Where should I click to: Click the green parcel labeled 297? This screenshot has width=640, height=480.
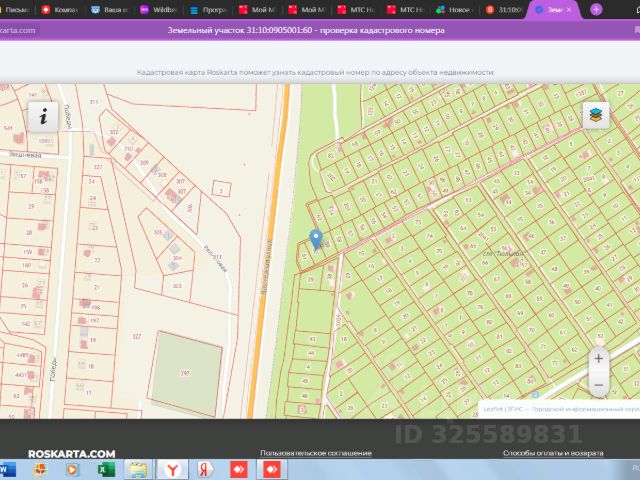click(185, 373)
